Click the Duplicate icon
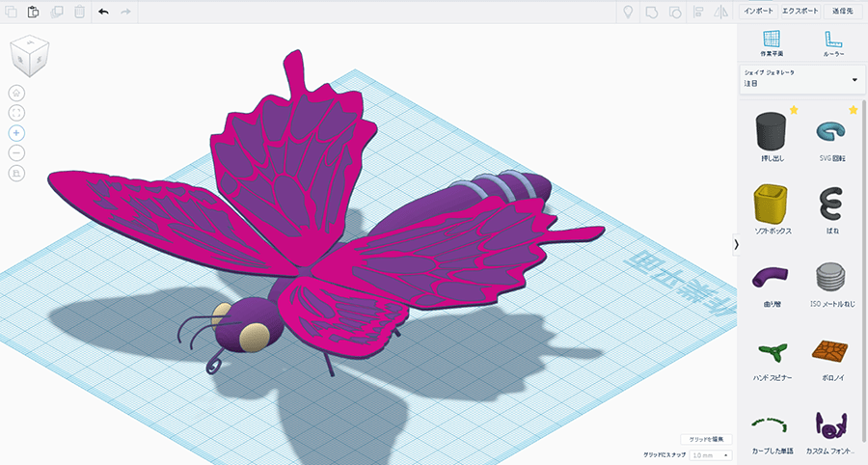This screenshot has height=465, width=868. coord(57,12)
